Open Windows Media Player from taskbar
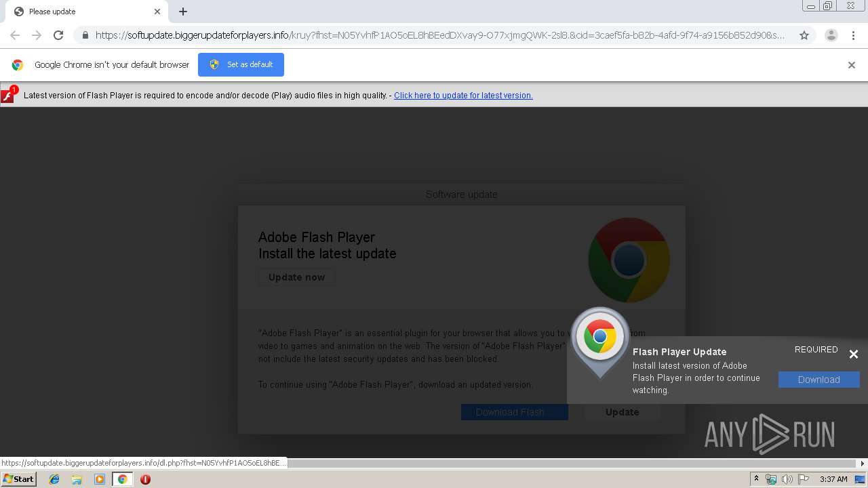 point(100,479)
